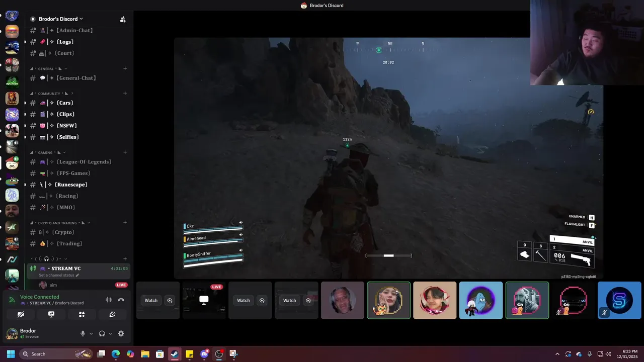Open the invite people icon beside server name
The width and height of the screenshot is (644, 362).
pyautogui.click(x=123, y=19)
